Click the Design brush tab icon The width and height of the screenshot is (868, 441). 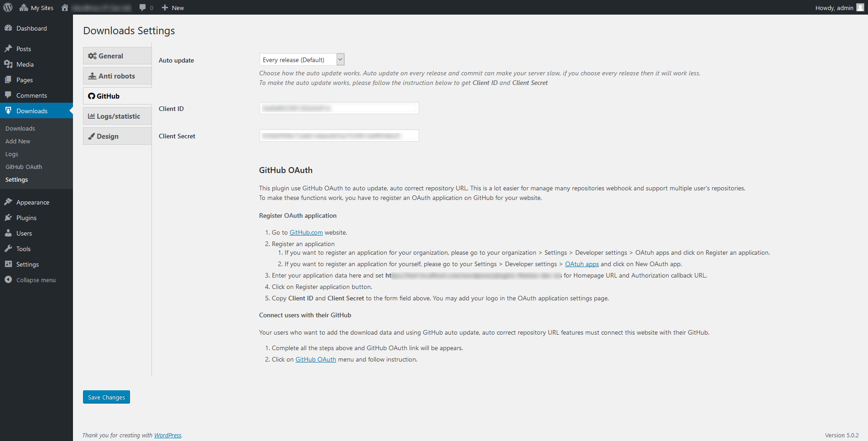tap(91, 136)
